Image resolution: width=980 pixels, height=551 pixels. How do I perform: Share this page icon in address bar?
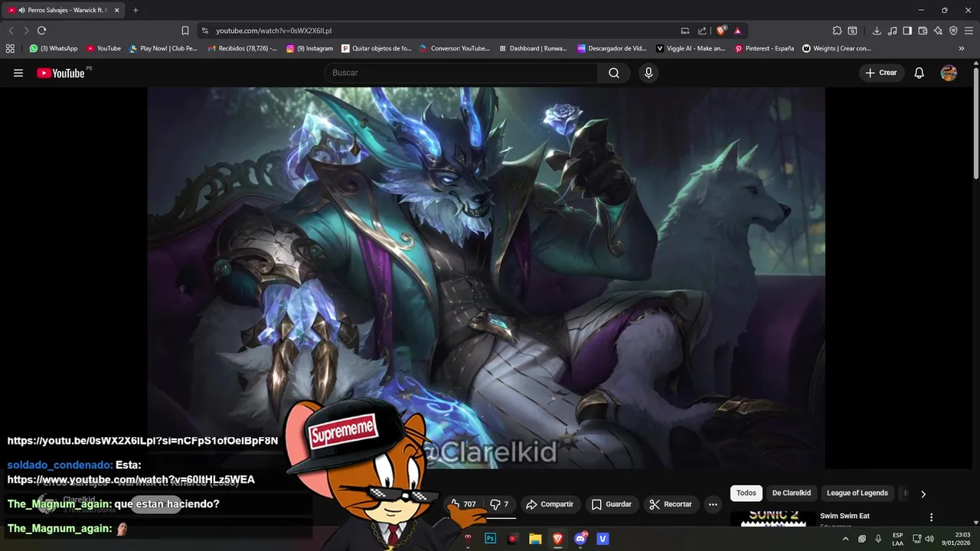[702, 31]
